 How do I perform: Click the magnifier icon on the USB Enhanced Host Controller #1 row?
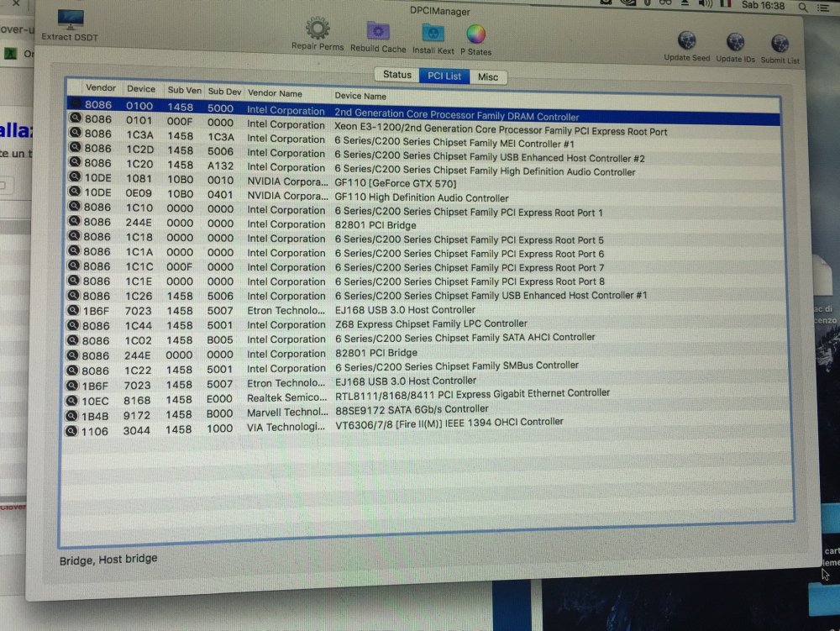pos(73,295)
